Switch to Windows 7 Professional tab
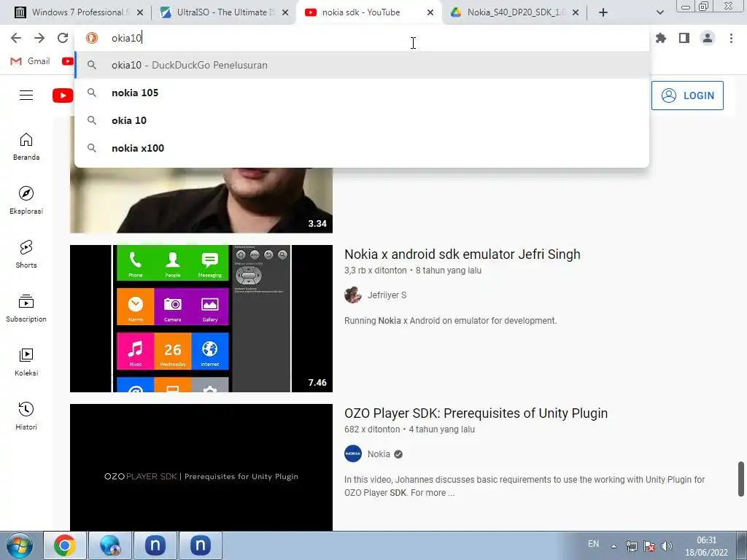 coord(79,12)
